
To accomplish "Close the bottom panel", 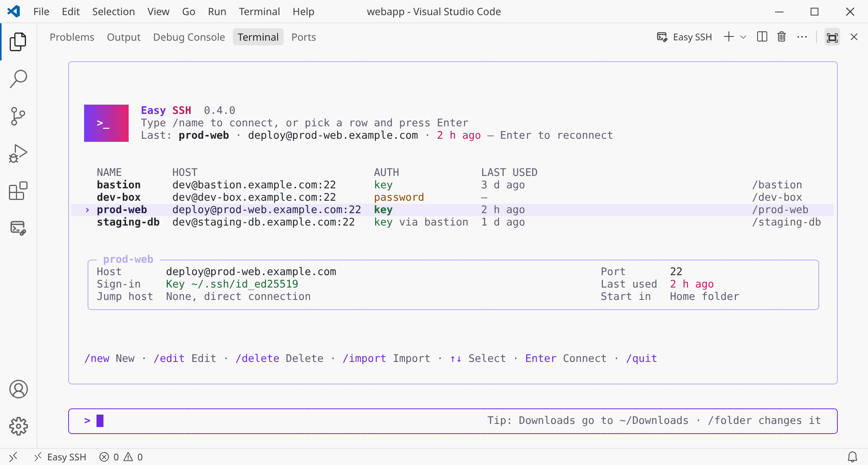I will click(x=854, y=37).
